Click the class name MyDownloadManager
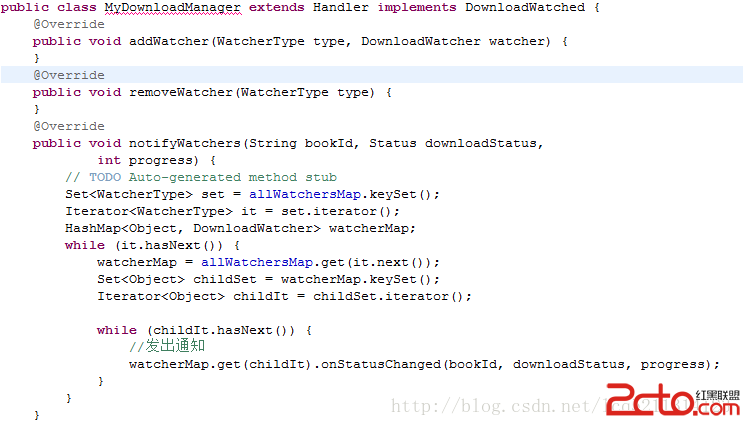This screenshot has width=743, height=426. 172,8
